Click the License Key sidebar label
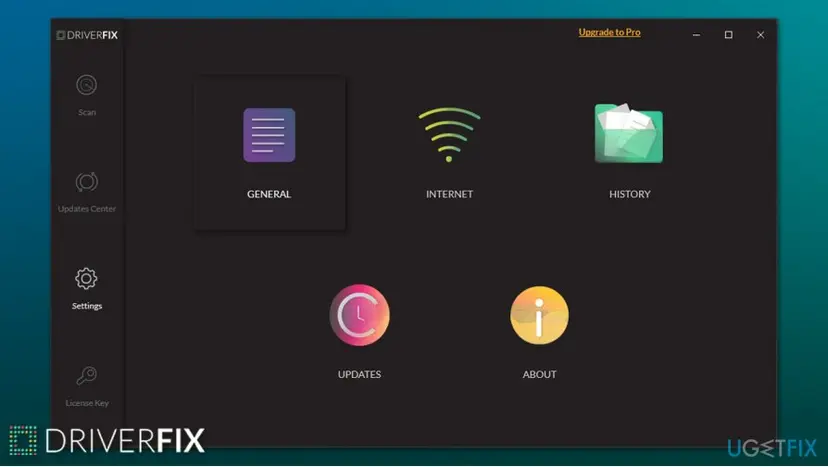 pyautogui.click(x=87, y=403)
